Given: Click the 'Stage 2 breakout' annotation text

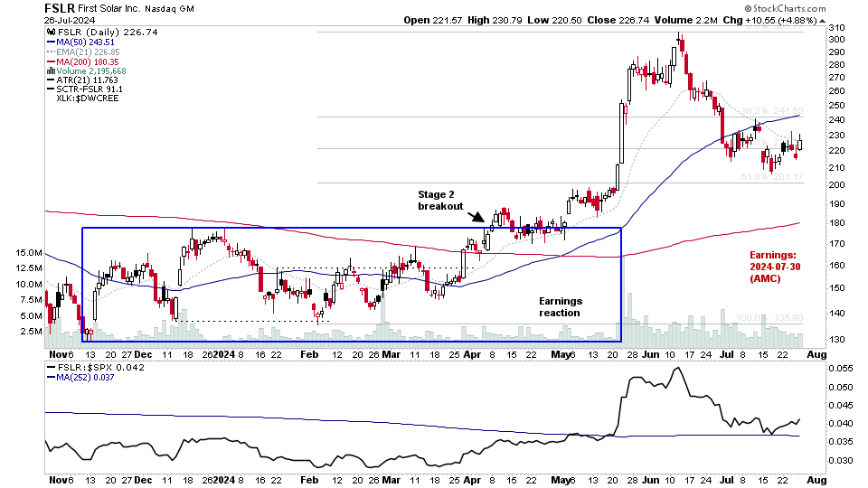Looking at the screenshot, I should pyautogui.click(x=440, y=201).
